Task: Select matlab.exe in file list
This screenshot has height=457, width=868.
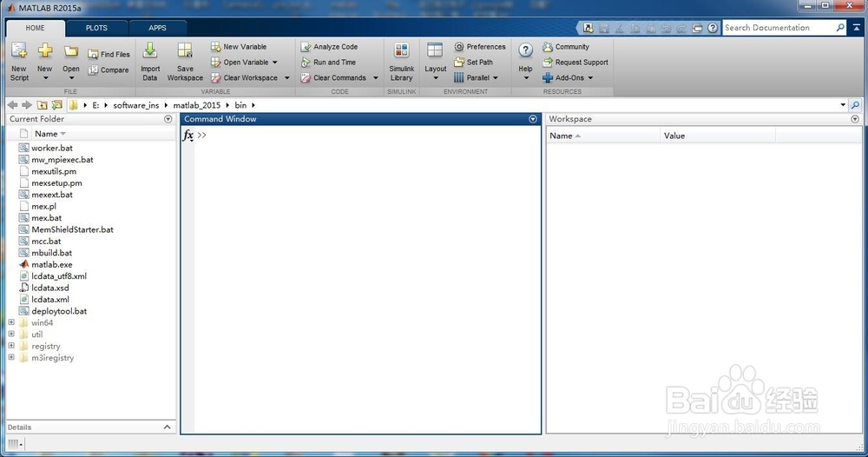Action: coord(51,264)
